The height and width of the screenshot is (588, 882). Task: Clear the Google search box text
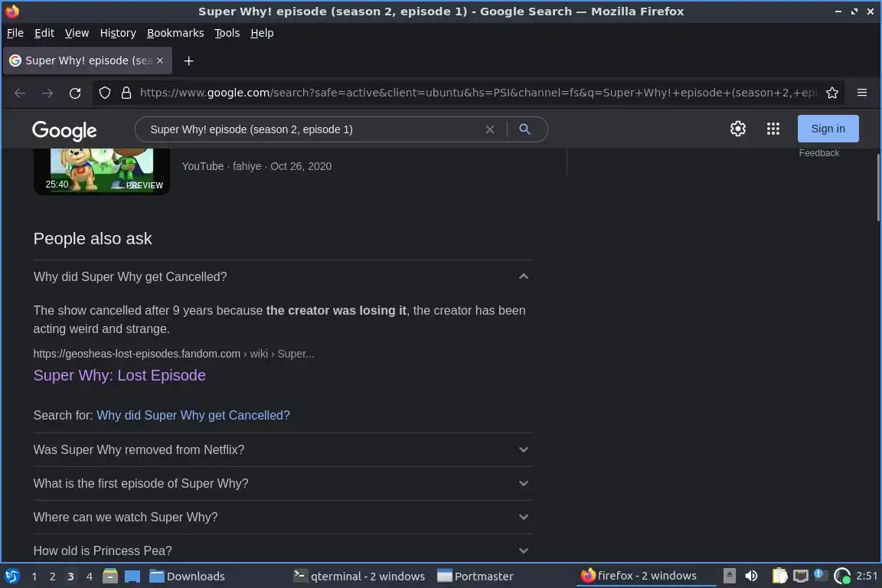(490, 129)
